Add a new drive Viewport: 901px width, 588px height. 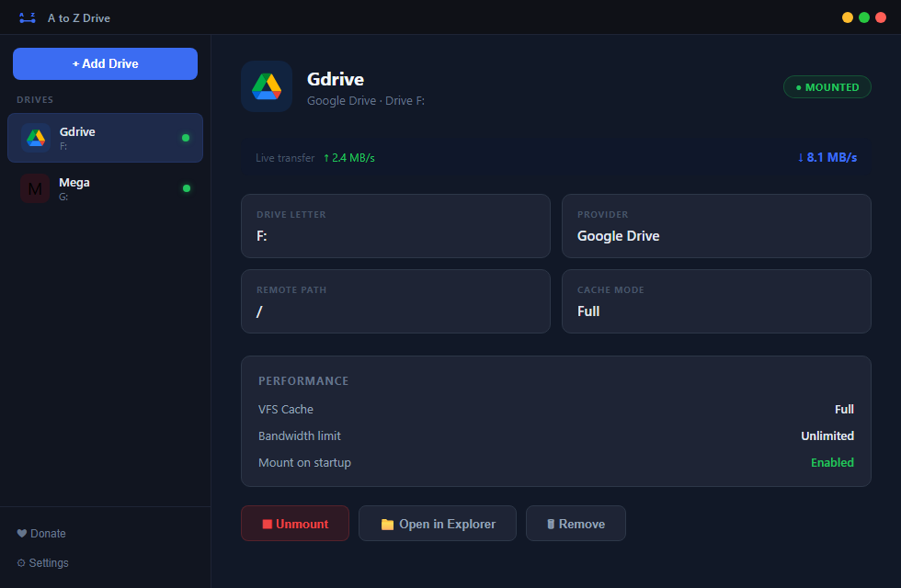click(105, 63)
